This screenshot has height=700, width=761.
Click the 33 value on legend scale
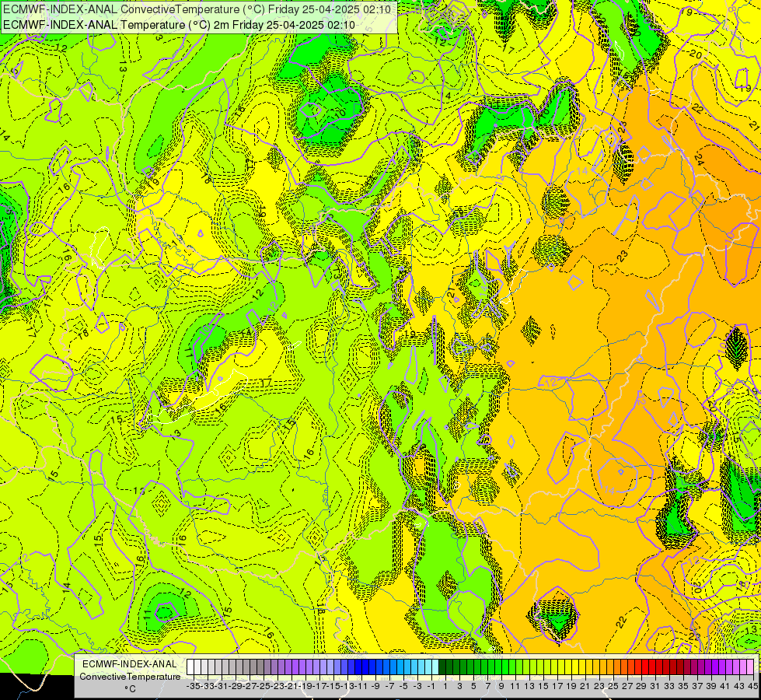(x=669, y=686)
